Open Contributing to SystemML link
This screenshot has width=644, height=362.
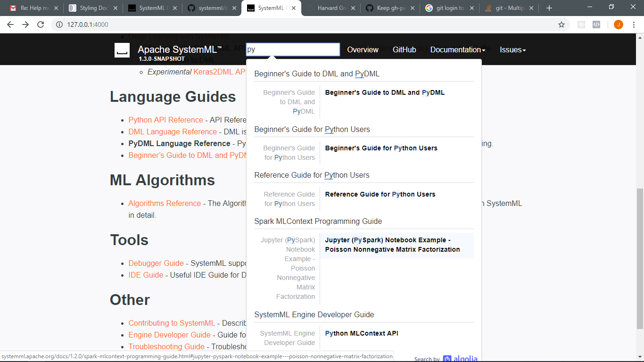[172, 323]
